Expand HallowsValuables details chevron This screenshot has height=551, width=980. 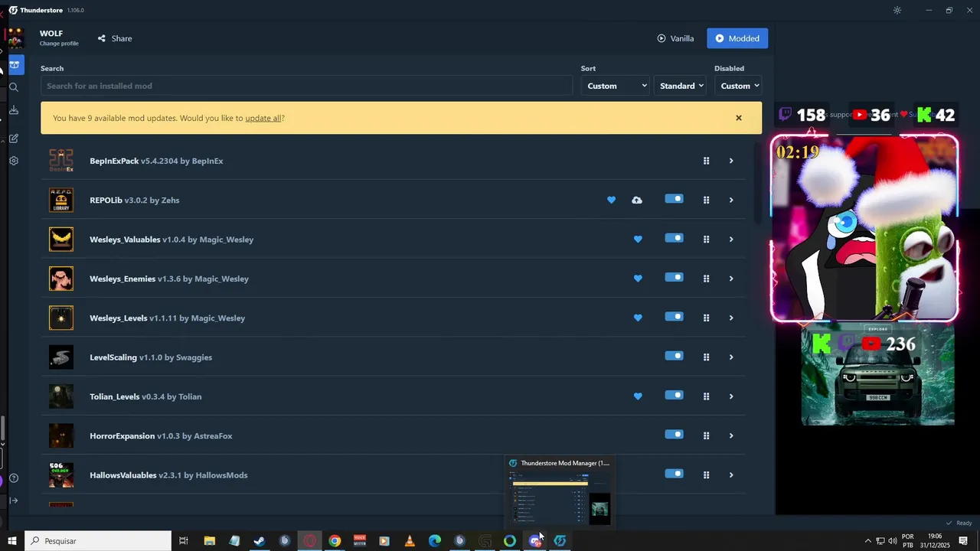click(x=731, y=475)
